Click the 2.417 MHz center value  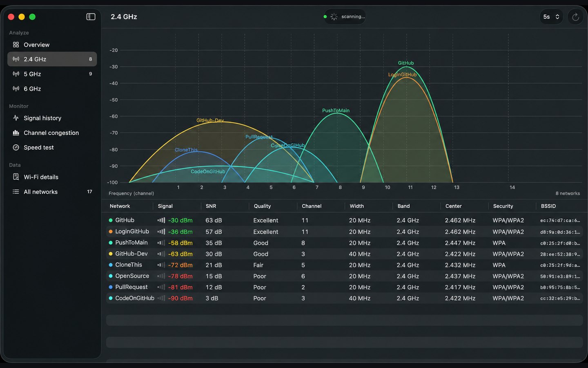coord(460,287)
